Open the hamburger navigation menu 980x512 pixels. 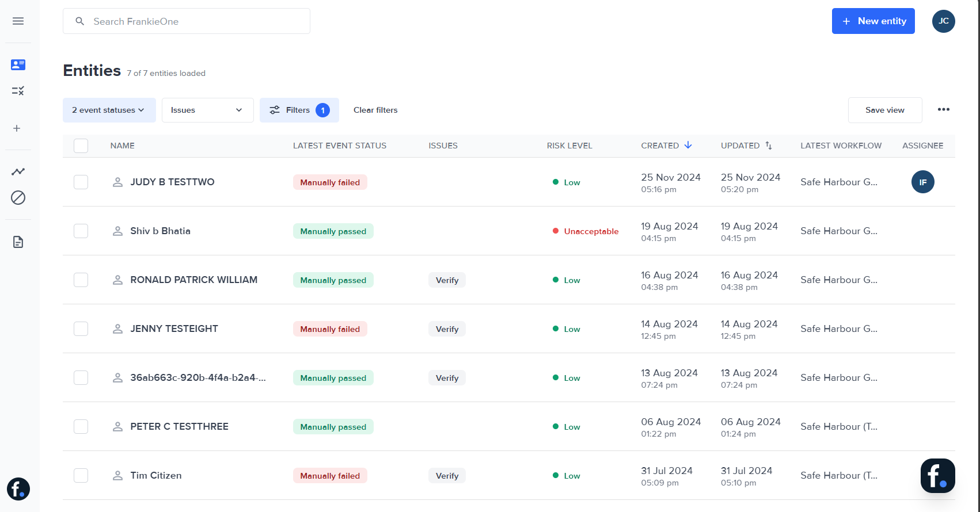[x=18, y=21]
